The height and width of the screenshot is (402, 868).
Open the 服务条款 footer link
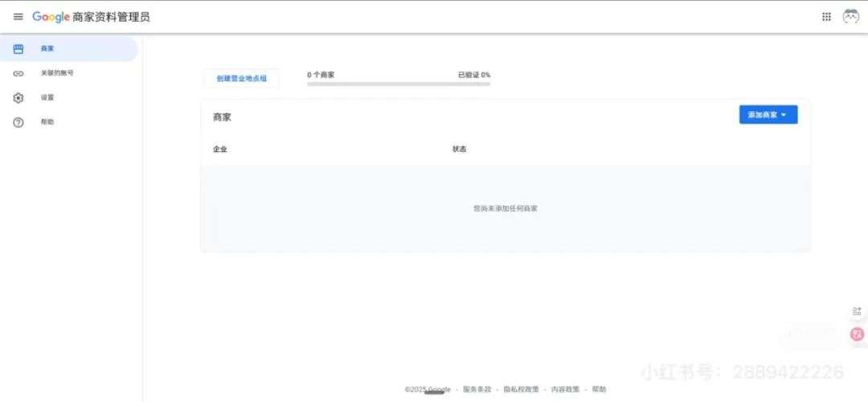click(x=477, y=389)
